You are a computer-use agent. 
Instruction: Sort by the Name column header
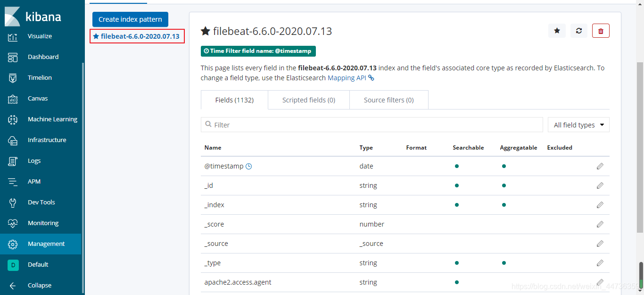pos(213,148)
